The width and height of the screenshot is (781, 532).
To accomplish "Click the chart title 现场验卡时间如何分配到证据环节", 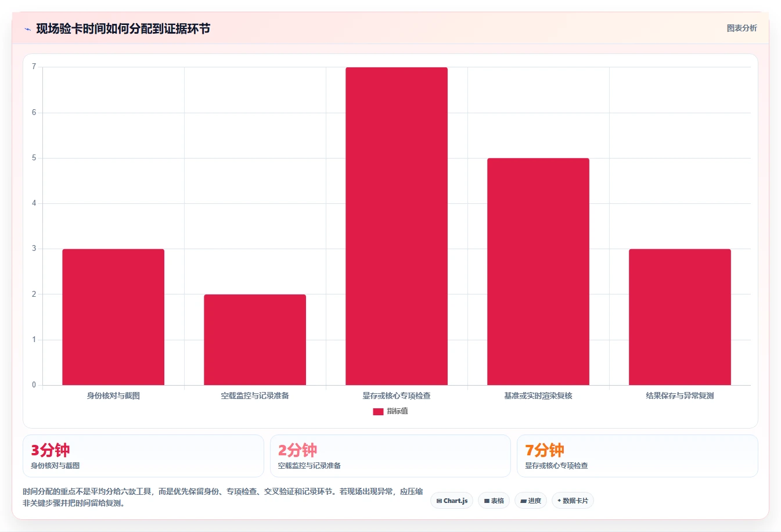I will click(x=123, y=28).
